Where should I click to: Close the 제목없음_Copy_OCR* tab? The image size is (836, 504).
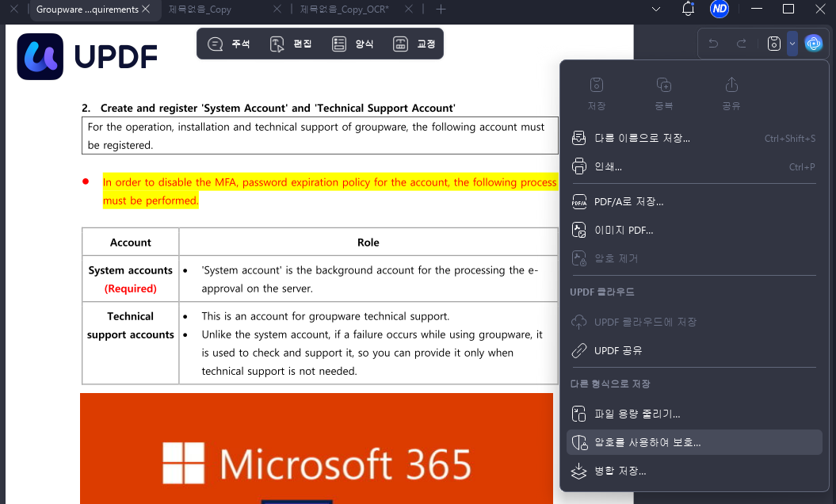[x=408, y=9]
